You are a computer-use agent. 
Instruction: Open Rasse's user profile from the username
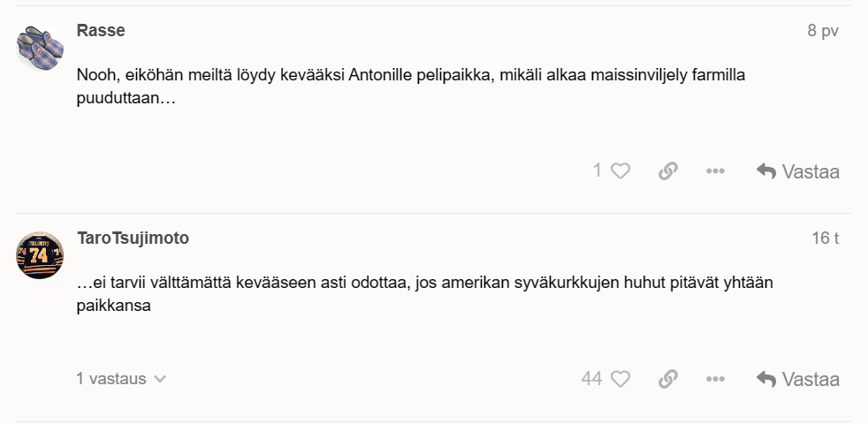pyautogui.click(x=101, y=31)
